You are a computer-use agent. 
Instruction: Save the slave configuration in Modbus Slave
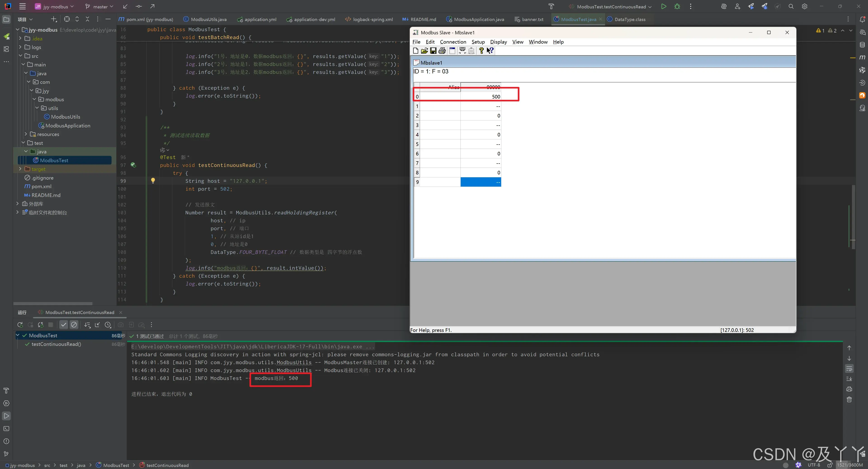433,51
